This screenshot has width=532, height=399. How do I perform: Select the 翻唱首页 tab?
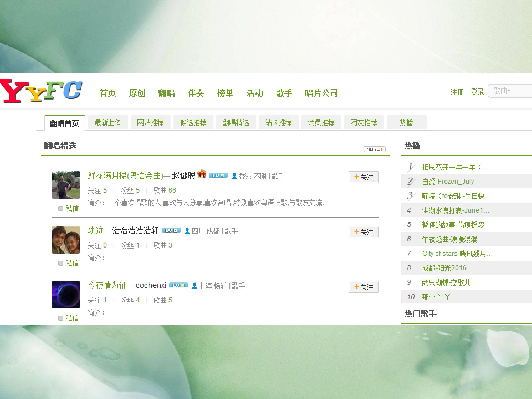65,123
